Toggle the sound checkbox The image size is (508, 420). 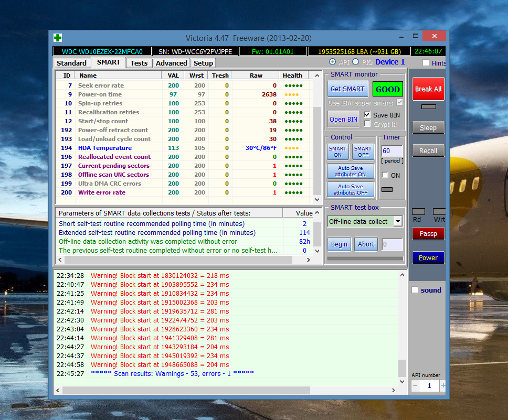tap(415, 290)
